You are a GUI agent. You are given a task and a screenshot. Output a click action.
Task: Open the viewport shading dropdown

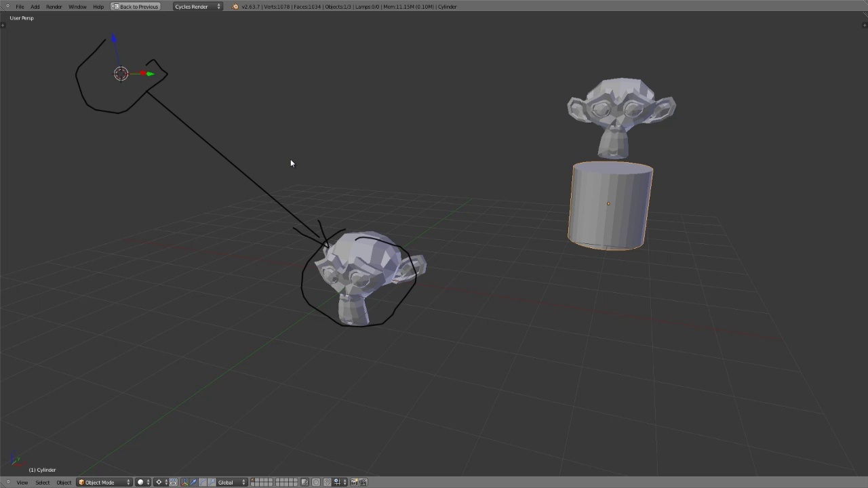pyautogui.click(x=142, y=482)
